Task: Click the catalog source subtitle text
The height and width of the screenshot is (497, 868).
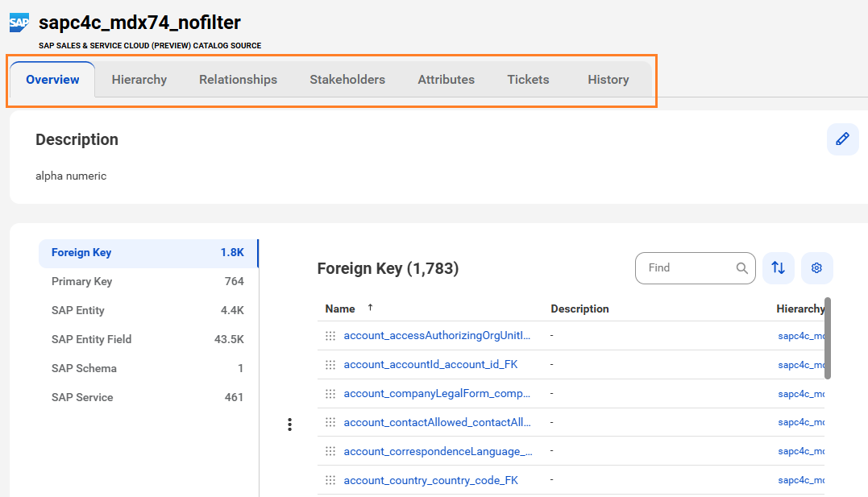Action: pos(150,45)
